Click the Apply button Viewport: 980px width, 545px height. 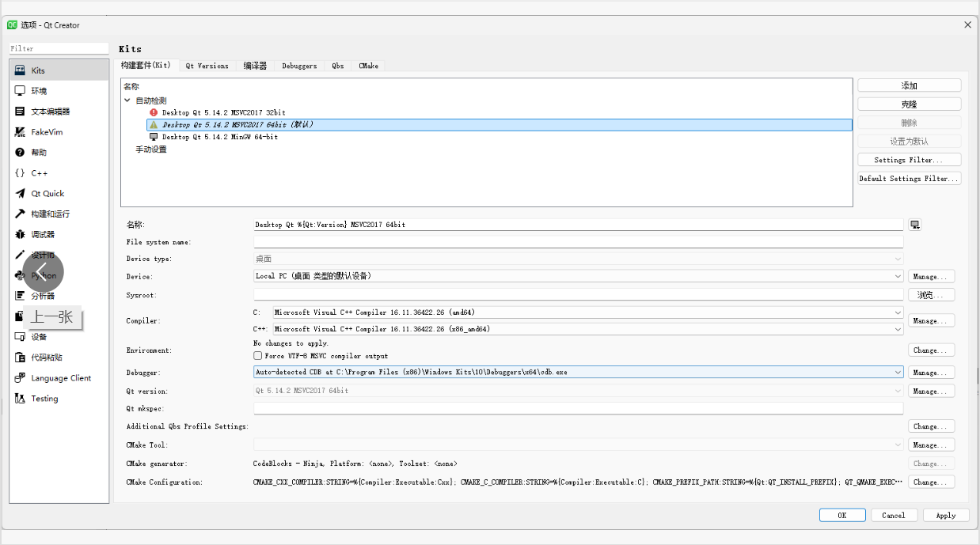[x=946, y=515]
